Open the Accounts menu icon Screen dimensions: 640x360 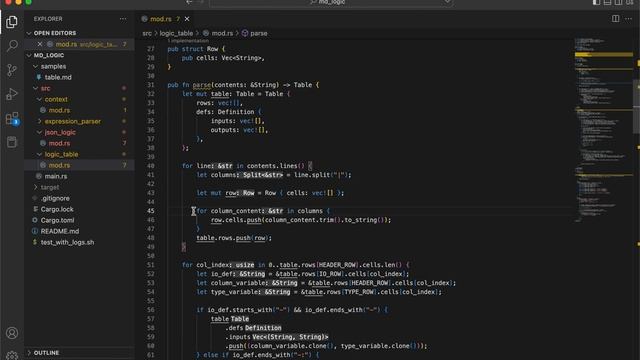click(x=12, y=333)
